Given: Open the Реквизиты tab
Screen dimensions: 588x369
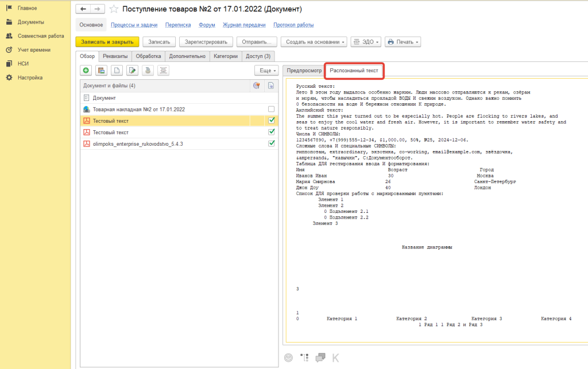Looking at the screenshot, I should point(115,56).
